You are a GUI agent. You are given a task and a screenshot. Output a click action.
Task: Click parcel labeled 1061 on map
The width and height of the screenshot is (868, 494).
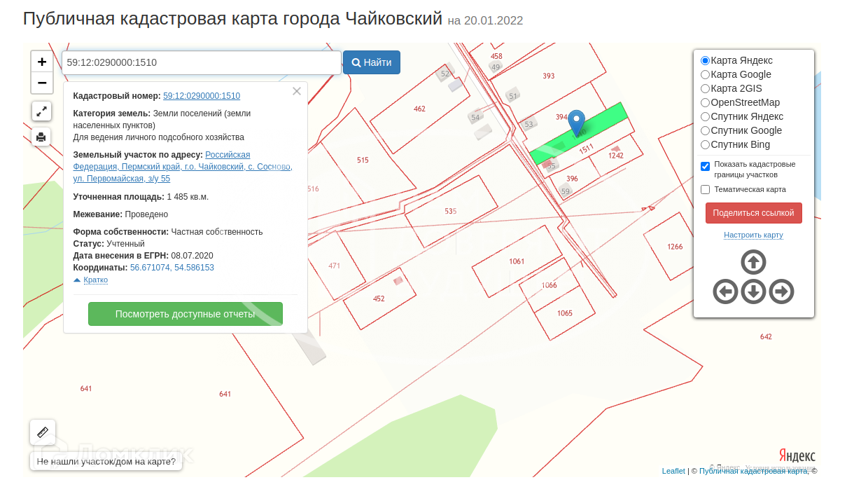pyautogui.click(x=517, y=261)
